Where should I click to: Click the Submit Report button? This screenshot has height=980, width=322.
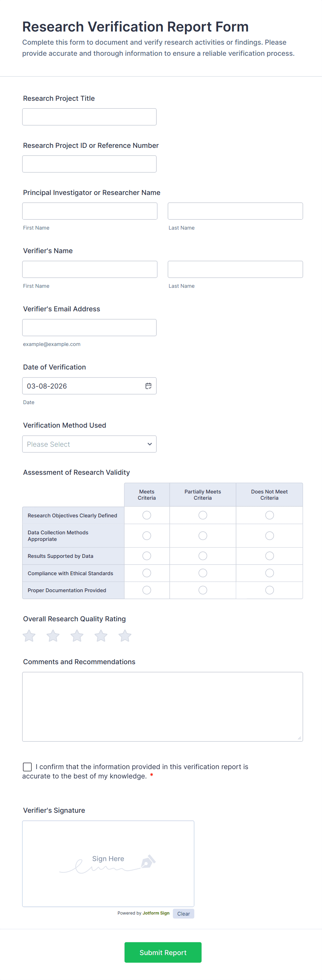163,952
